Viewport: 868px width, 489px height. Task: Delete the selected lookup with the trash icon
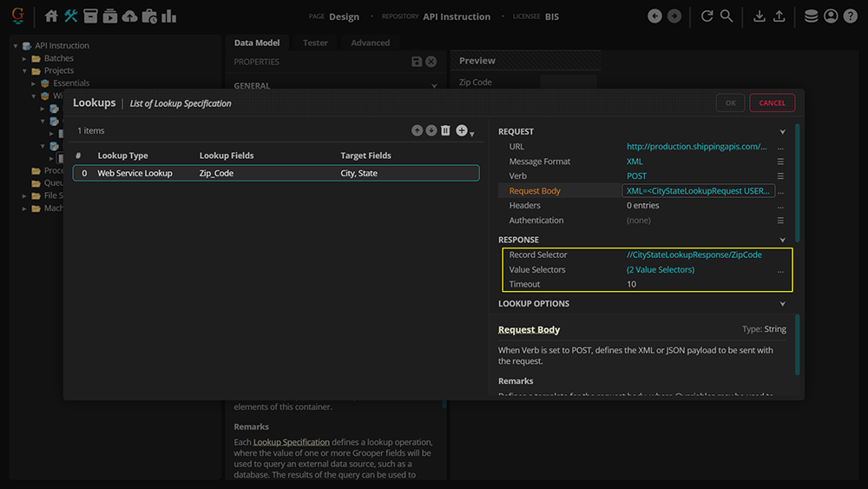point(445,130)
